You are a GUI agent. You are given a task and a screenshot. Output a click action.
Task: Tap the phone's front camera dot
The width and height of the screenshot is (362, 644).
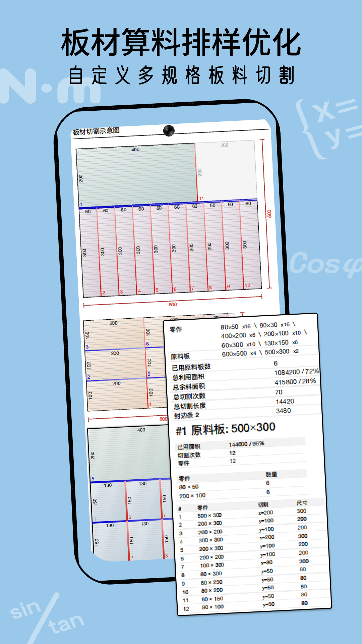pos(169,130)
